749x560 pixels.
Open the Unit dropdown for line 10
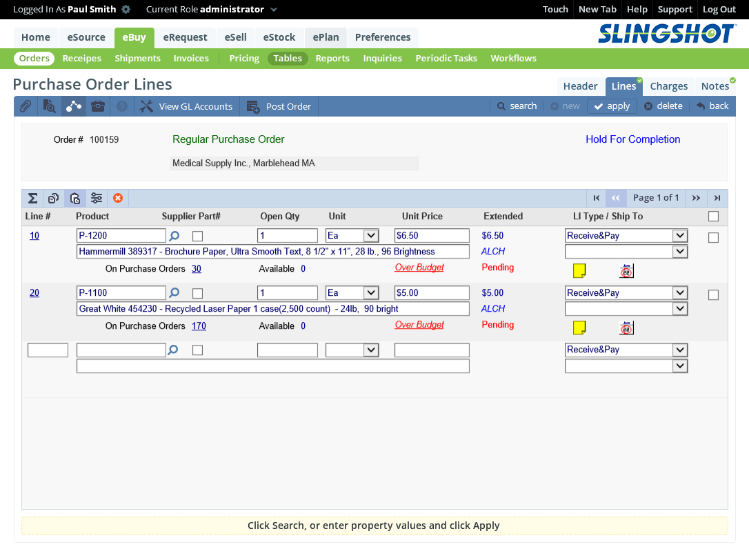[x=370, y=236]
